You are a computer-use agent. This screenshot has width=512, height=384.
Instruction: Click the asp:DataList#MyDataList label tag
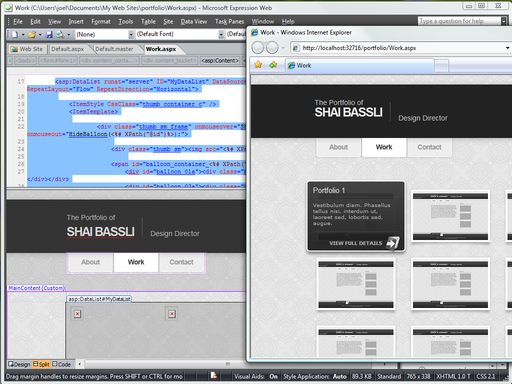click(x=99, y=299)
